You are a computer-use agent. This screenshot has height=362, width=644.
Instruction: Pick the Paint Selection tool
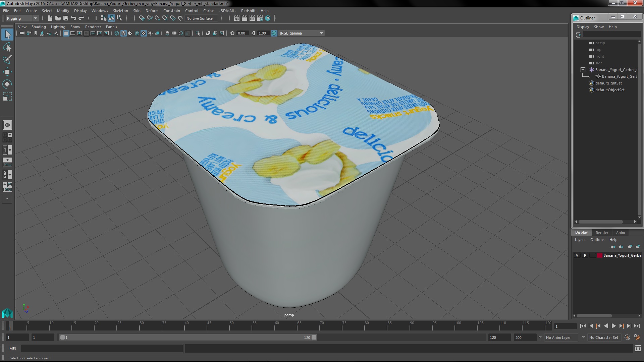(7, 59)
